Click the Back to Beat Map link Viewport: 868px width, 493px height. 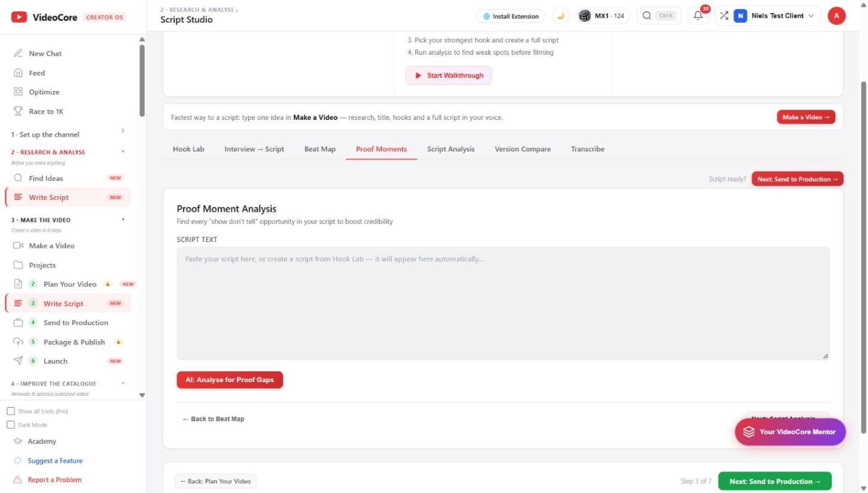[x=213, y=419]
